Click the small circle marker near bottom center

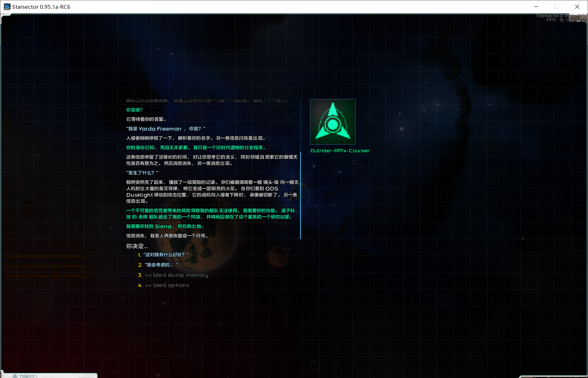(x=315, y=366)
